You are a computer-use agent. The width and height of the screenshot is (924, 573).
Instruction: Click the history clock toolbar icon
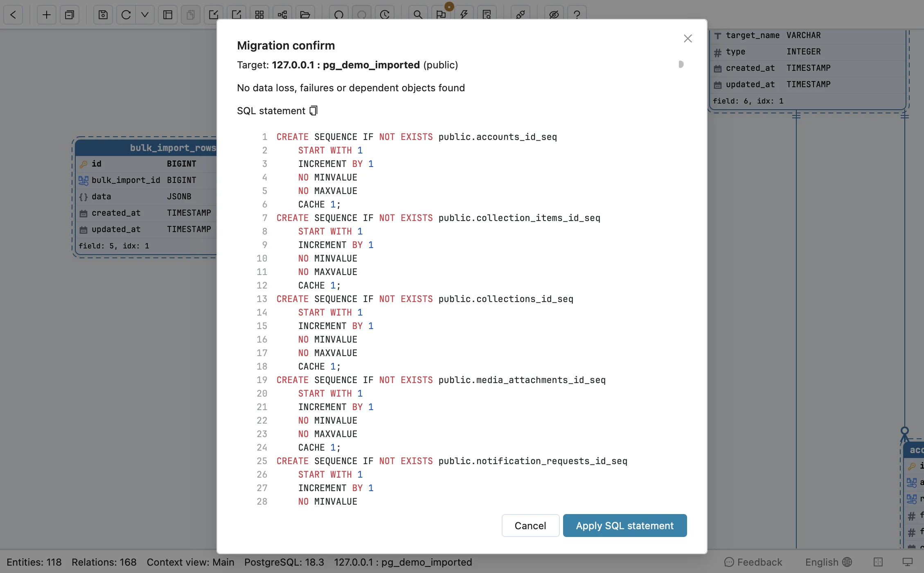(x=385, y=15)
